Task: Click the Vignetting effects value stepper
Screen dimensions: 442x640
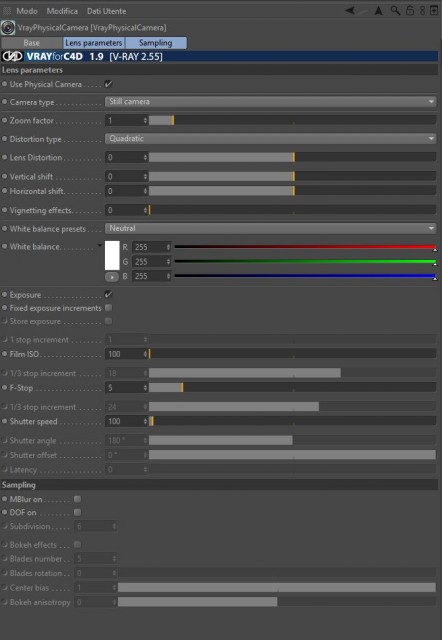Action: pyautogui.click(x=145, y=210)
